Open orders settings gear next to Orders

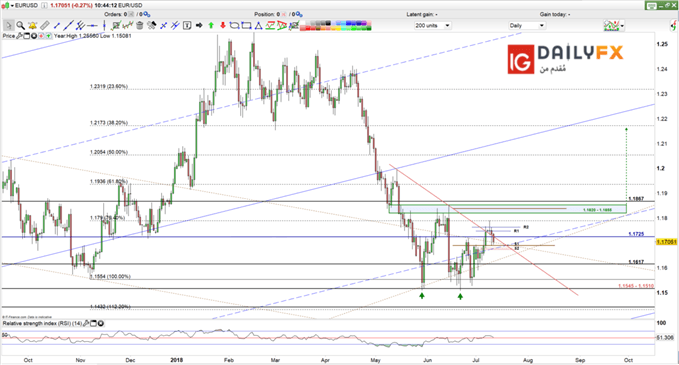[147, 14]
